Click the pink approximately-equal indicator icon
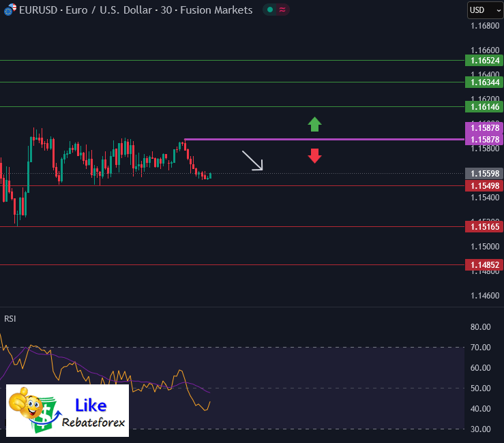Viewport: 504px width, 443px height. coord(282,10)
